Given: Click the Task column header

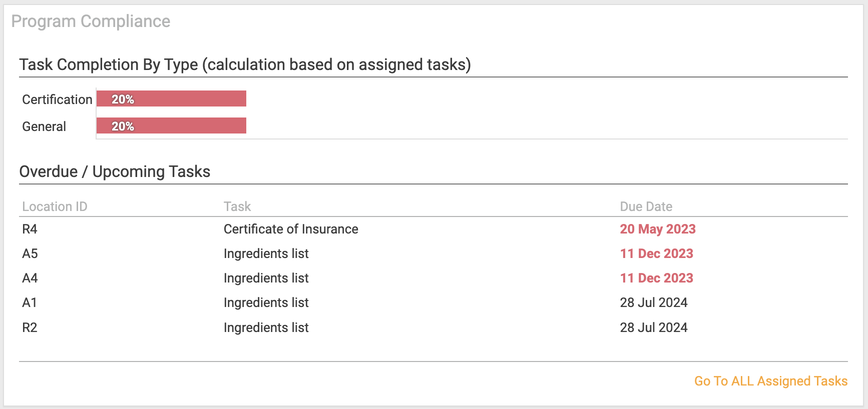Looking at the screenshot, I should click(x=237, y=206).
